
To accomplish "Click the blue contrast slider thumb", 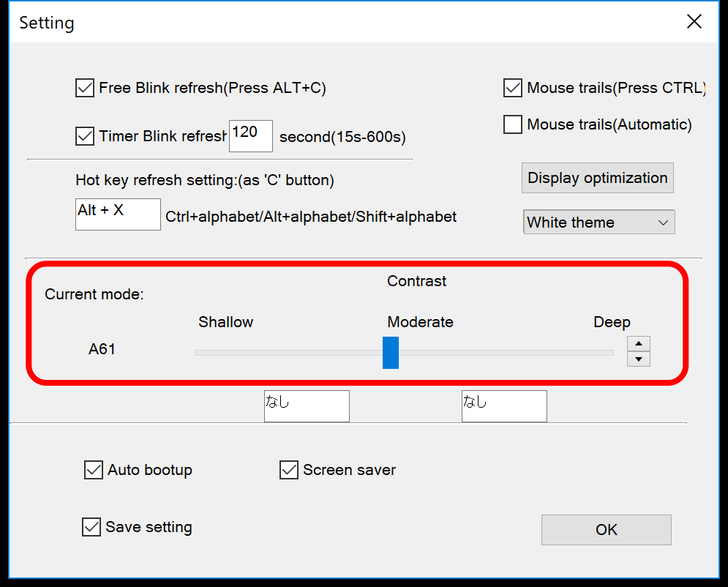I will (391, 353).
